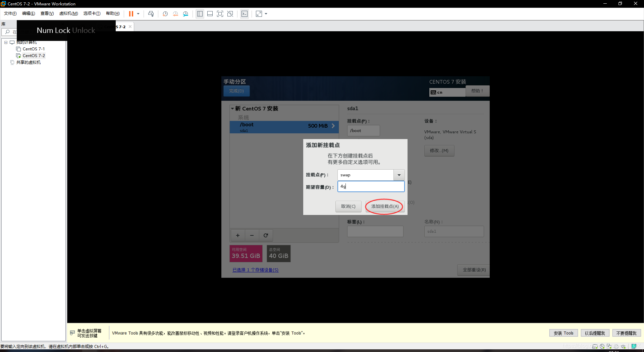Collapse the 新 CentOS 7 安装 section
Viewport: 644px width, 352px height.
coord(232,108)
